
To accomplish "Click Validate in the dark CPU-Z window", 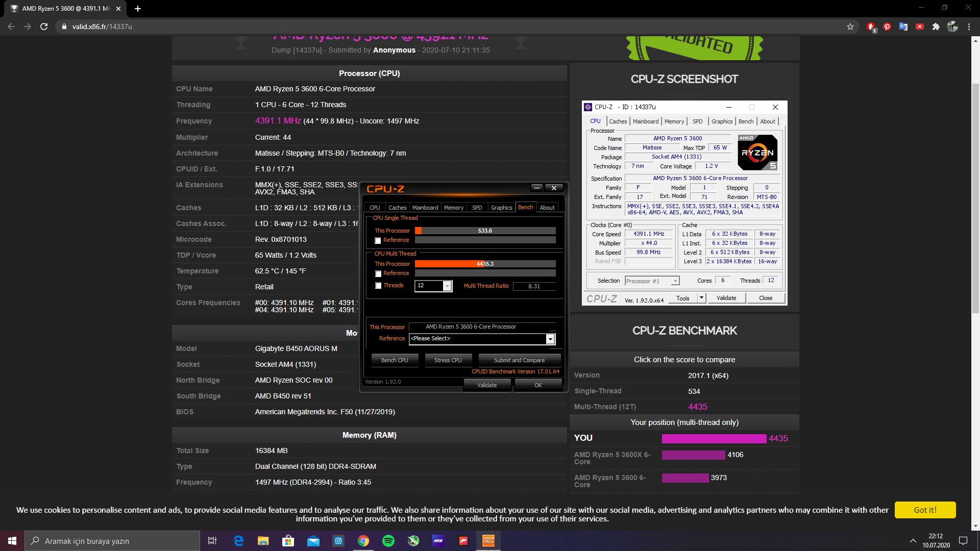I will tap(487, 385).
